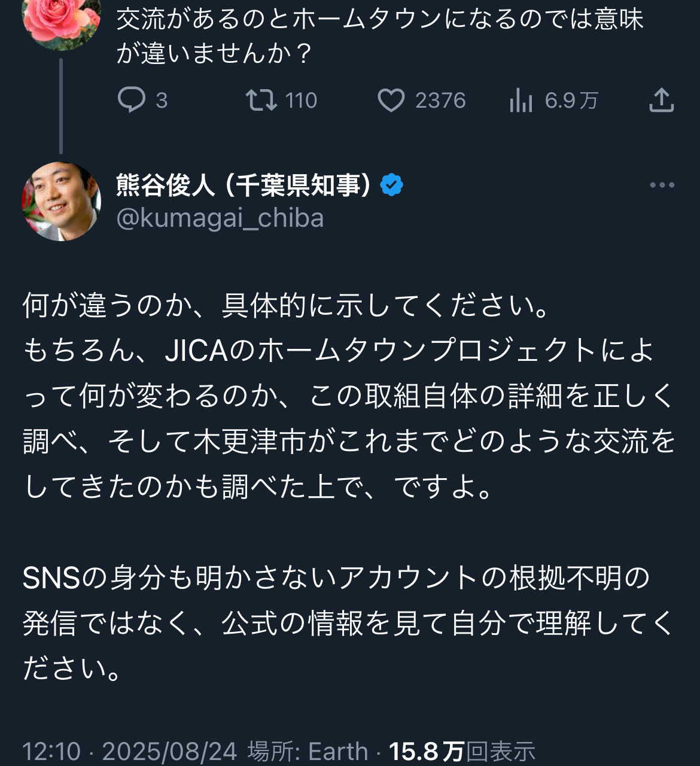Like the tweet with the heart icon
This screenshot has height=766, width=700.
(x=391, y=100)
